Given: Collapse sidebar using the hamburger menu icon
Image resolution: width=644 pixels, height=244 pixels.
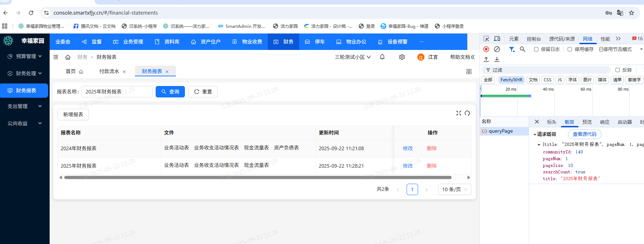Looking at the screenshot, I should 56,57.
